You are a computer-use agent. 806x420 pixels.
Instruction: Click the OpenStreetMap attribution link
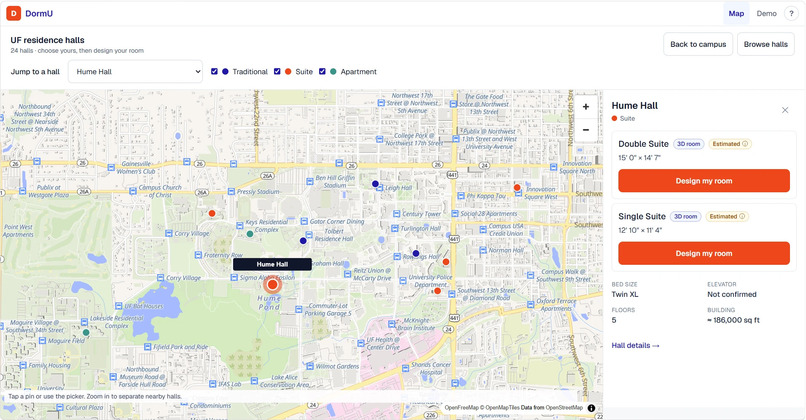tap(564, 408)
